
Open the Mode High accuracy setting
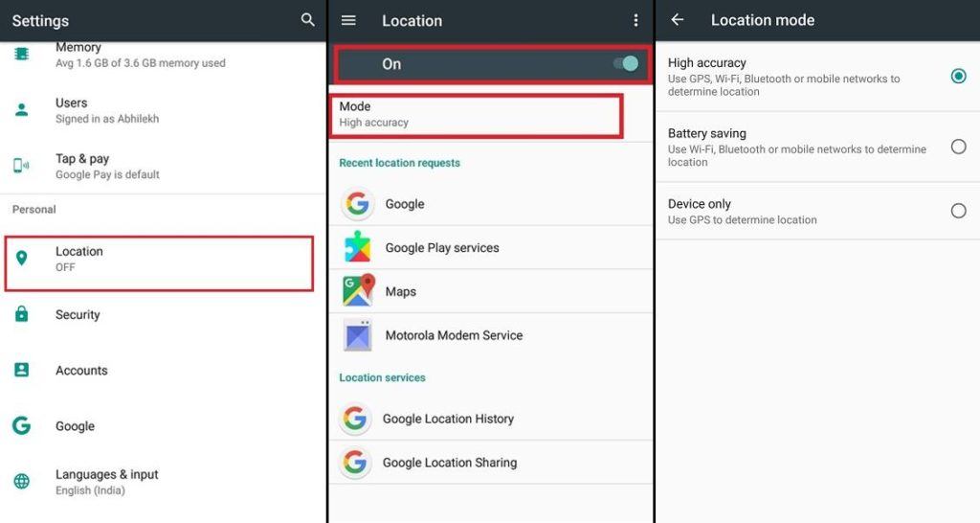(x=477, y=114)
